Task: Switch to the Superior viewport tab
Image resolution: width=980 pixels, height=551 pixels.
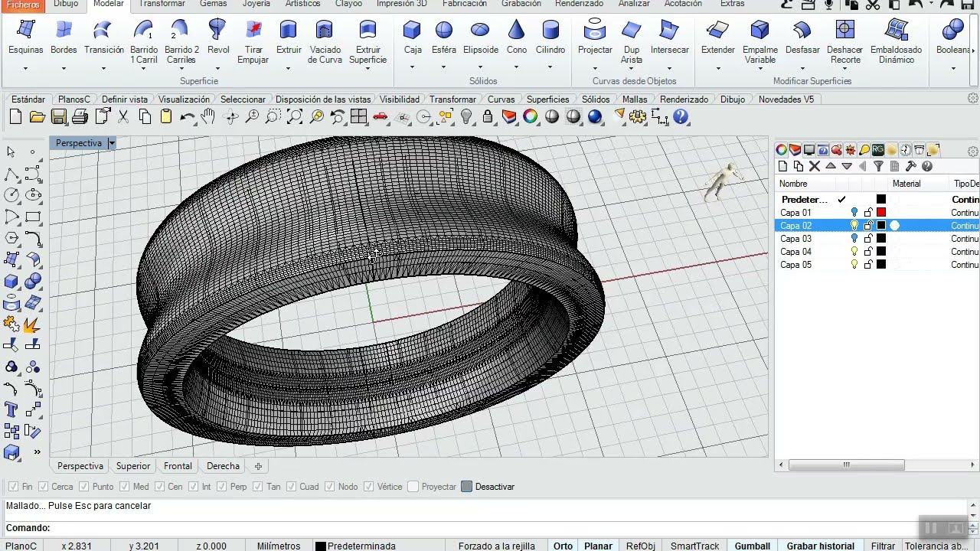Action: click(133, 466)
